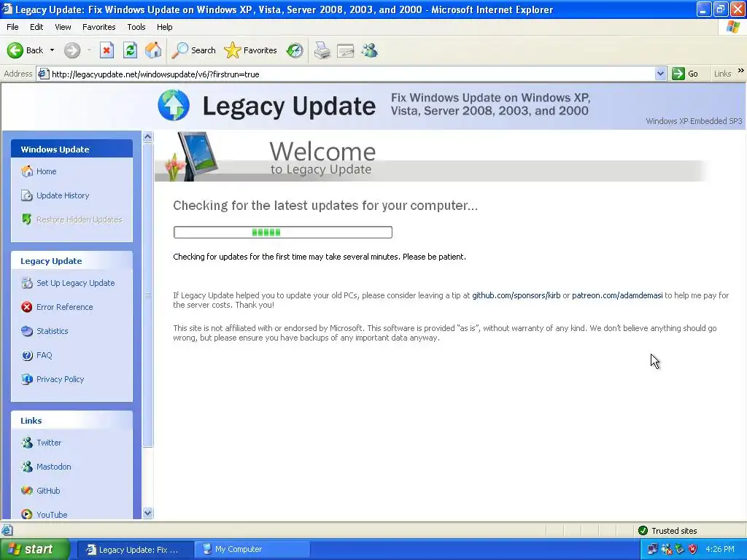Open the File menu
The width and height of the screenshot is (747, 560).
coord(13,27)
